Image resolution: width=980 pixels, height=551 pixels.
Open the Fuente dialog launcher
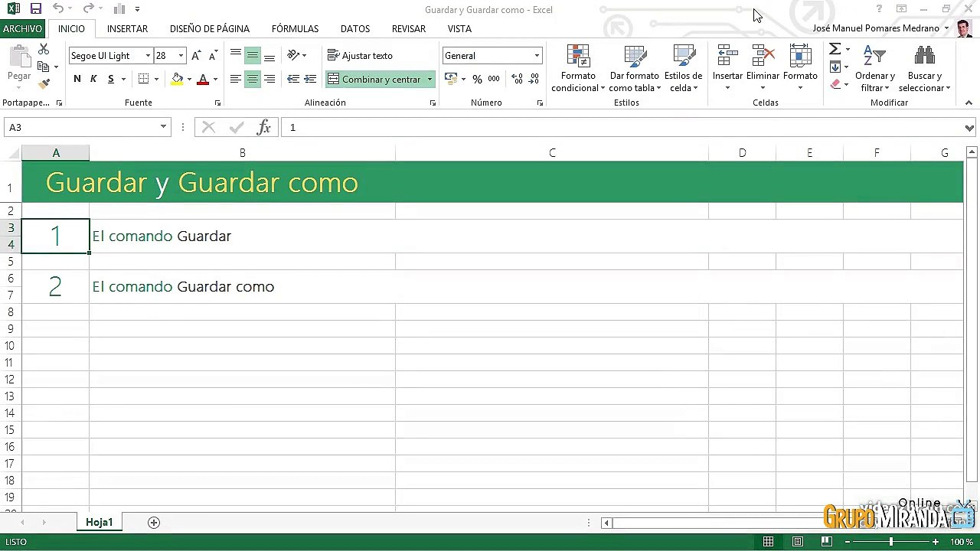pyautogui.click(x=217, y=103)
